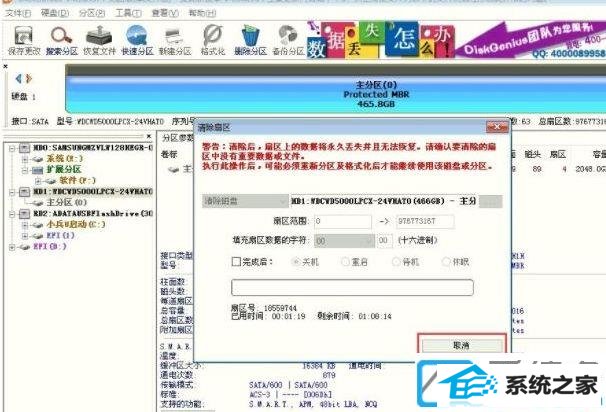Click the HD0 Samsung disk icon
The width and height of the screenshot is (606, 412).
click(x=24, y=148)
